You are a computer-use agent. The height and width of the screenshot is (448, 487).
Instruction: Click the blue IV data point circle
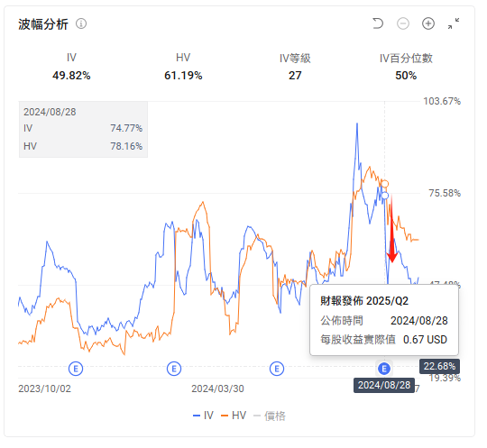385,196
